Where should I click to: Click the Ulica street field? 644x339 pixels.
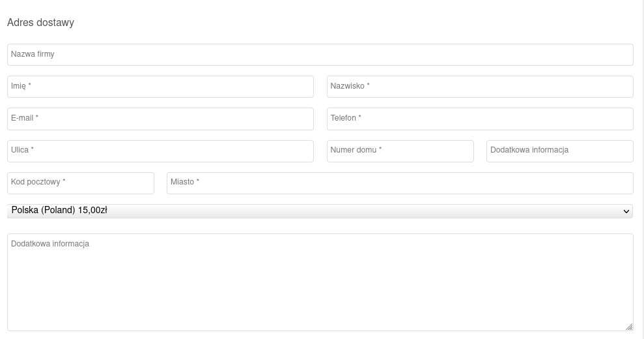160,151
